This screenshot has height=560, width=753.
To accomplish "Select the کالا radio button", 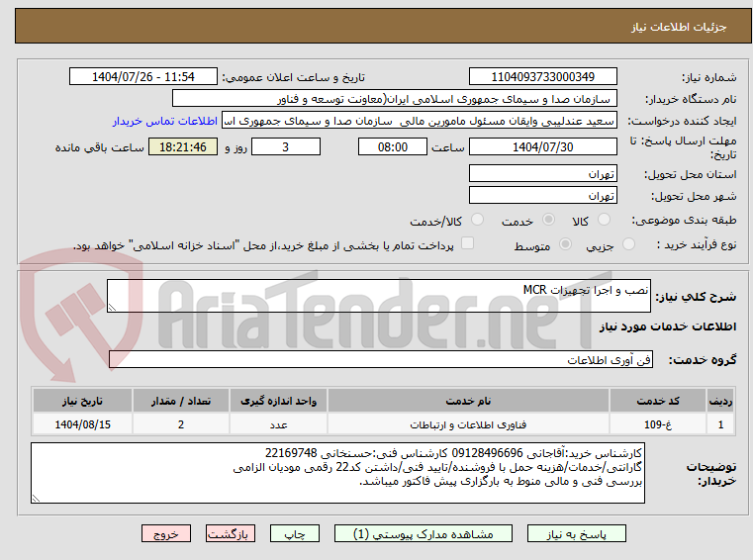I will [604, 220].
